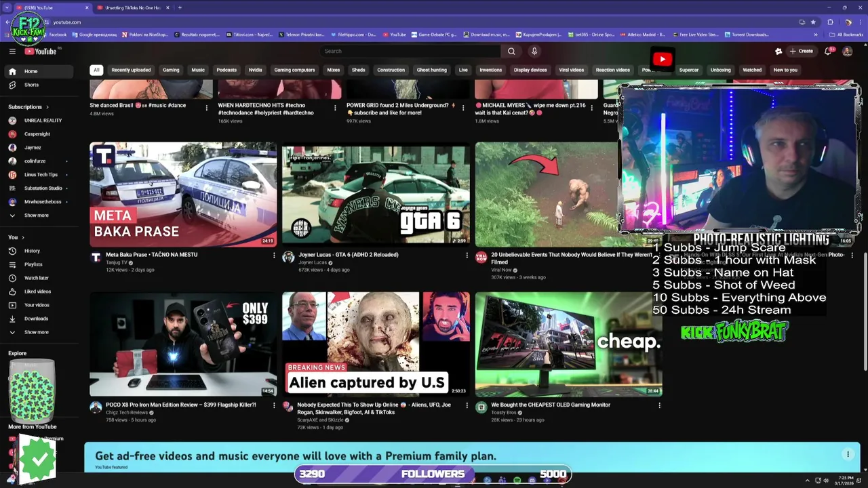Select the Recently uploaded filter chip
Image resolution: width=868 pixels, height=488 pixels.
point(131,70)
